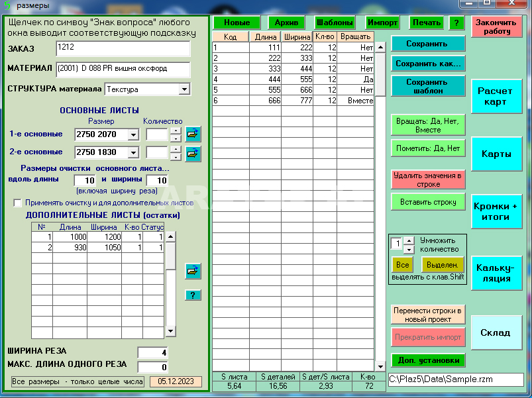Enable очистку for additional sheets checkbox
This screenshot has height=398, width=532.
[x=18, y=203]
